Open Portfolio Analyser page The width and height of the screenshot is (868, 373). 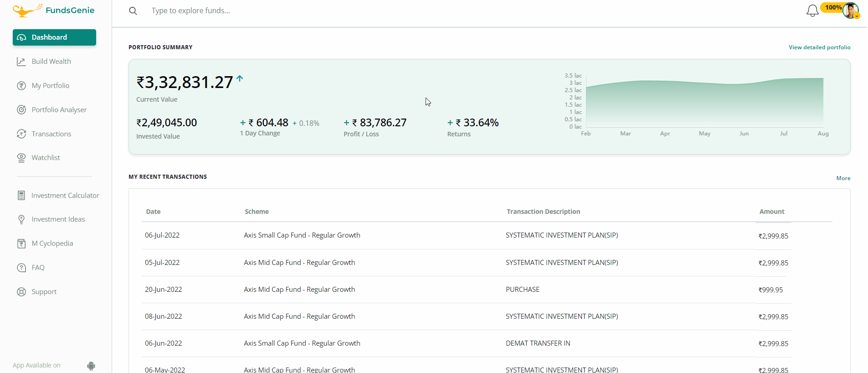click(x=59, y=110)
